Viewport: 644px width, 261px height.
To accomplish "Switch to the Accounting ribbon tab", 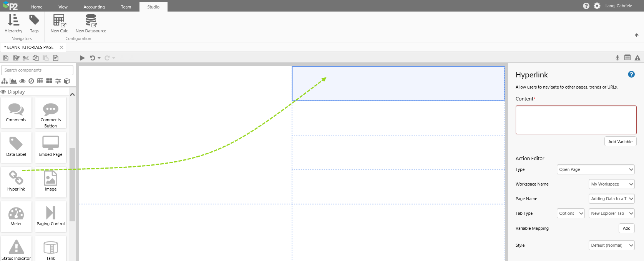I will point(94,7).
